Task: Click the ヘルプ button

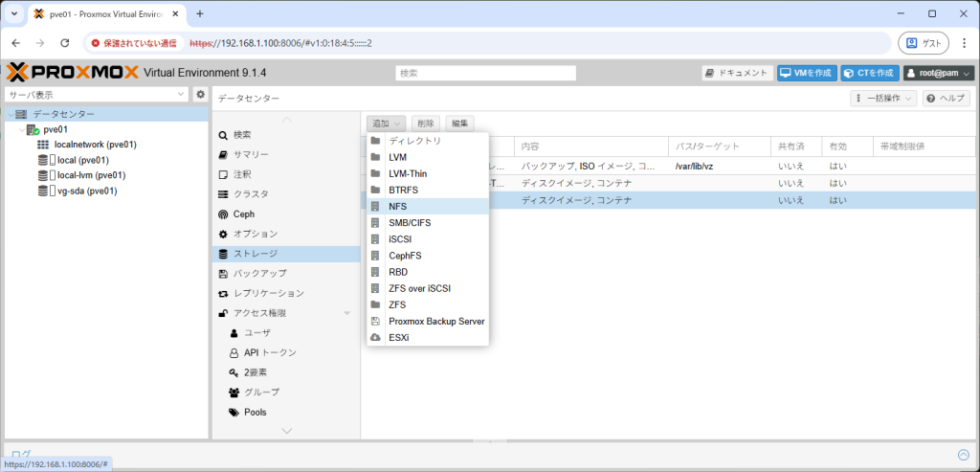Action: pyautogui.click(x=947, y=99)
